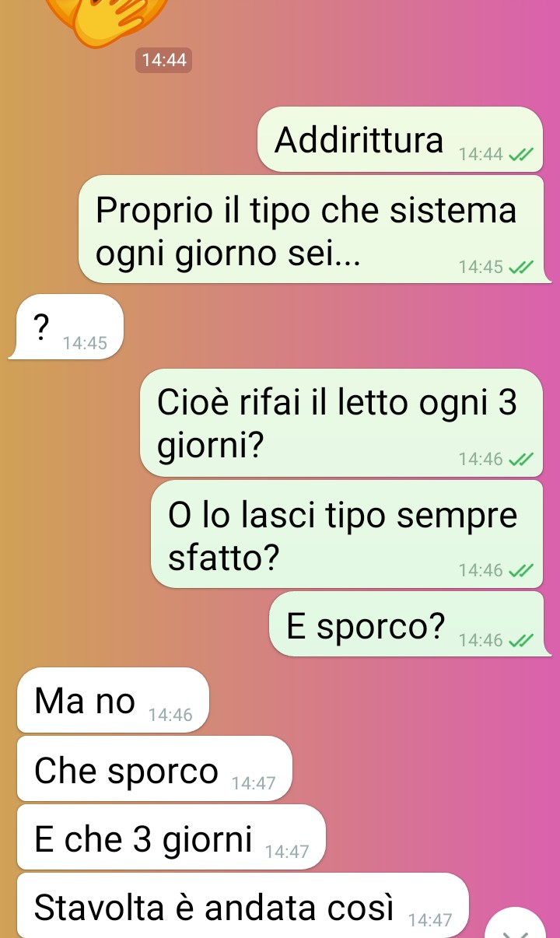The width and height of the screenshot is (560, 938).
Task: Tap the 14:45 timestamp on the '?' message
Action: tap(85, 343)
